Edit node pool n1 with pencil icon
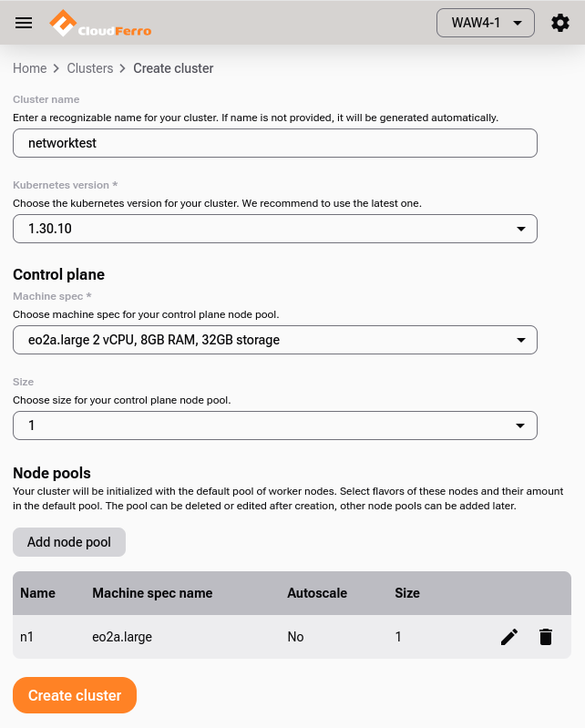585x728 pixels. (x=509, y=637)
